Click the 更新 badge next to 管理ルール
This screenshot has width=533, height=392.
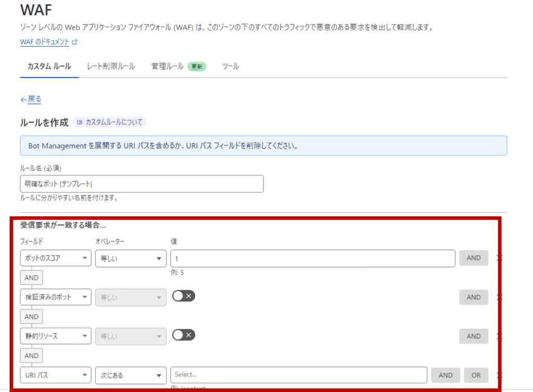pyautogui.click(x=197, y=67)
